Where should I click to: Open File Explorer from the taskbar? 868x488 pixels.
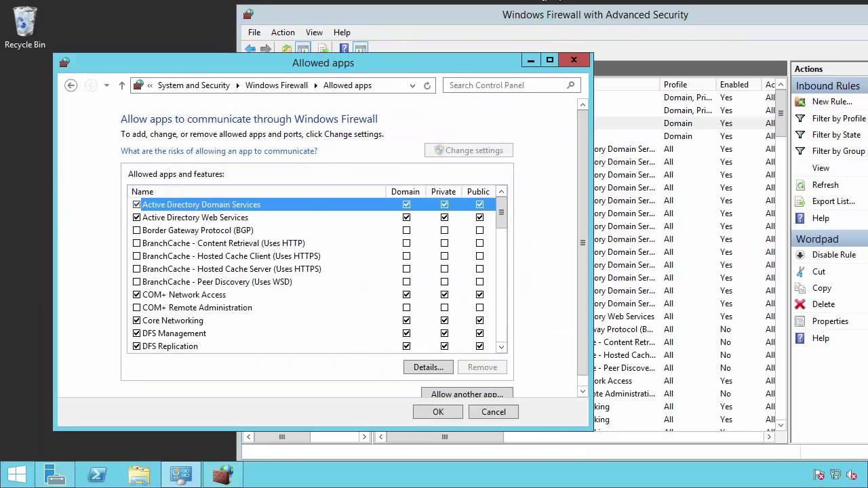coord(139,474)
